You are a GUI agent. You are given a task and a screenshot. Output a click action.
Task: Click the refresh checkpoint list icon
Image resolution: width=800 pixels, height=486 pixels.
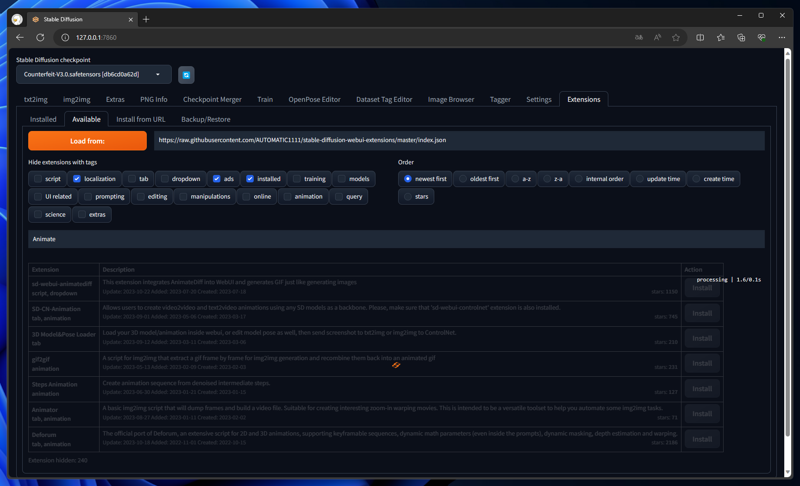(186, 75)
